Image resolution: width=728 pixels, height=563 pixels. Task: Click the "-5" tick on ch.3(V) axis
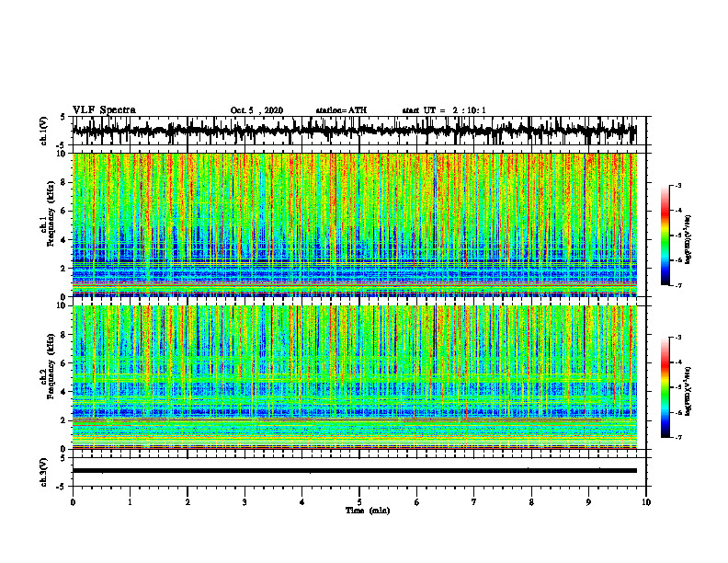pos(61,487)
